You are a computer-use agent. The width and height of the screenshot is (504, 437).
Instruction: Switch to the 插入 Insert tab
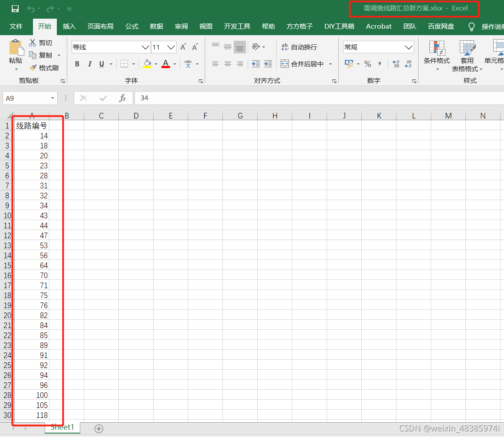[x=69, y=26]
